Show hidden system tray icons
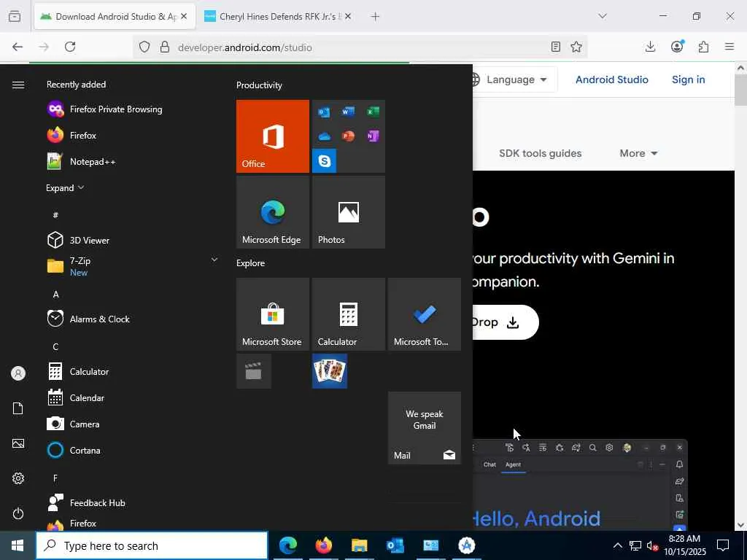Viewport: 747px width, 560px height. click(x=617, y=545)
